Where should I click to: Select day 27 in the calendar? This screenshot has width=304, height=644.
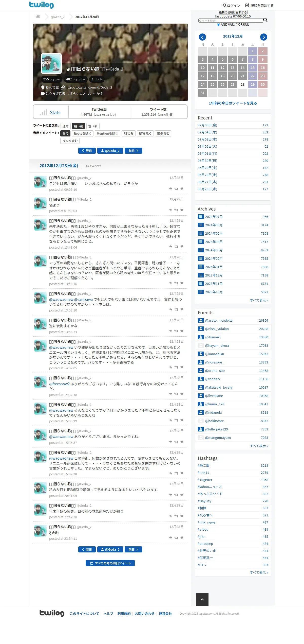(x=233, y=84)
